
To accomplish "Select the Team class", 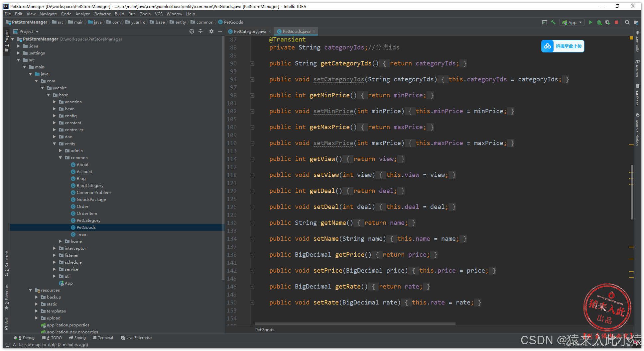I will click(x=82, y=234).
